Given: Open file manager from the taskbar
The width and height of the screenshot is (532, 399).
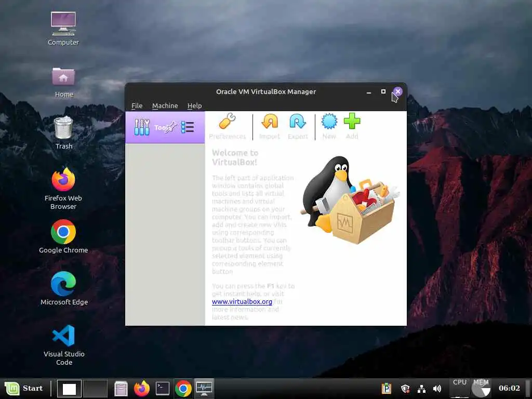Looking at the screenshot, I should point(121,389).
